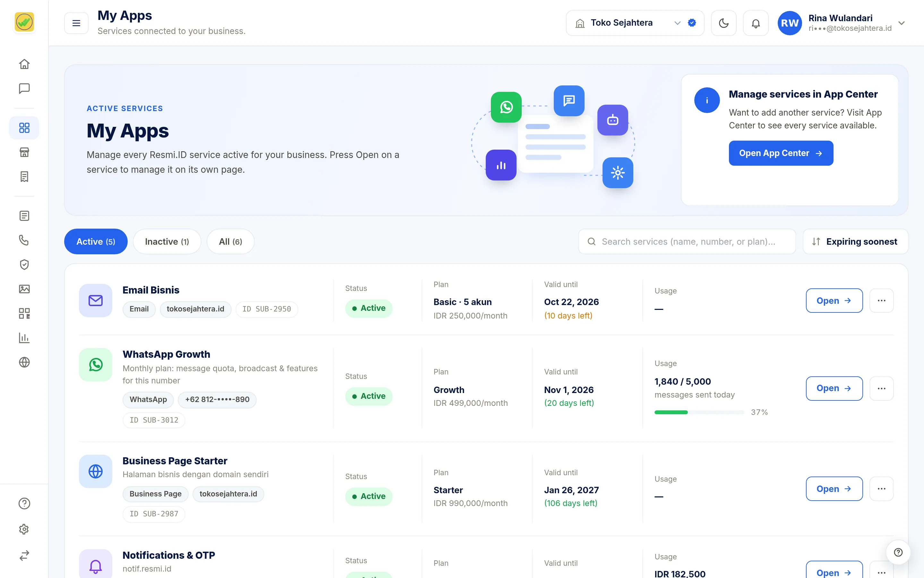This screenshot has height=578, width=924.
Task: Open the Home icon in sidebar
Action: [x=24, y=64]
